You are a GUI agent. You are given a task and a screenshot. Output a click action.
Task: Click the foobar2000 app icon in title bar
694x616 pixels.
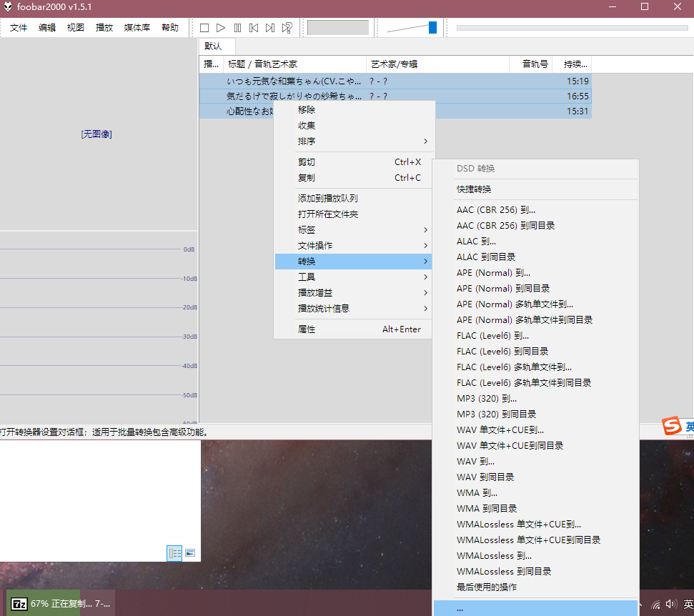tap(8, 6)
